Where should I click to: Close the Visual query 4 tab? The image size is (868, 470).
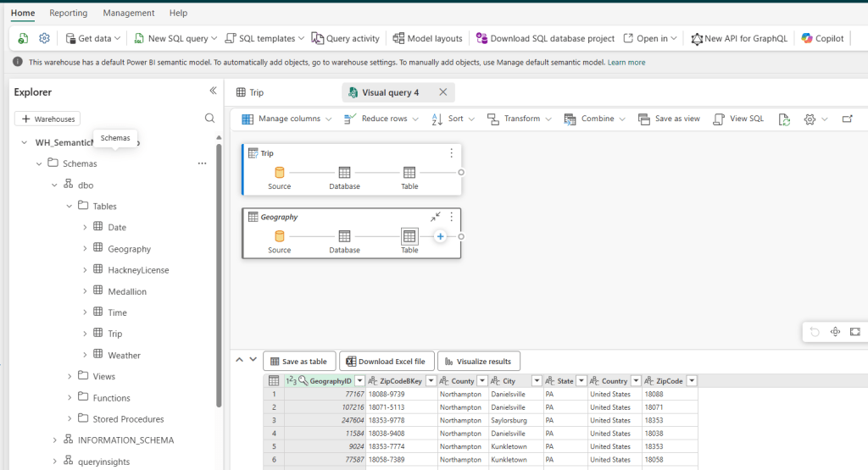point(442,92)
